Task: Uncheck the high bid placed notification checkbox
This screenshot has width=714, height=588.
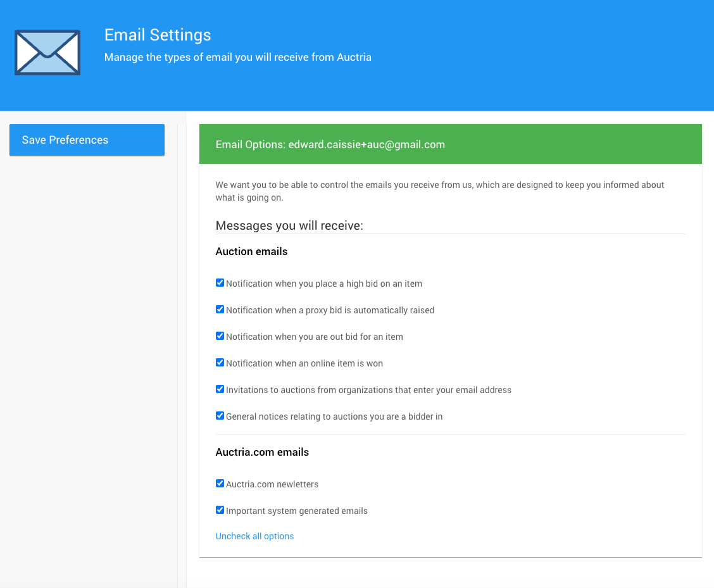Action: click(x=220, y=283)
